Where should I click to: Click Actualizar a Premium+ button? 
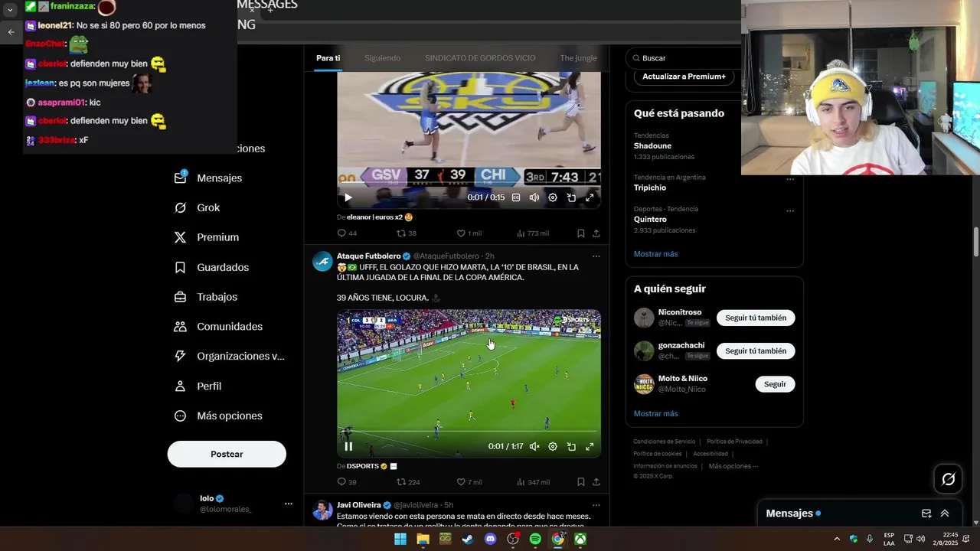[684, 77]
